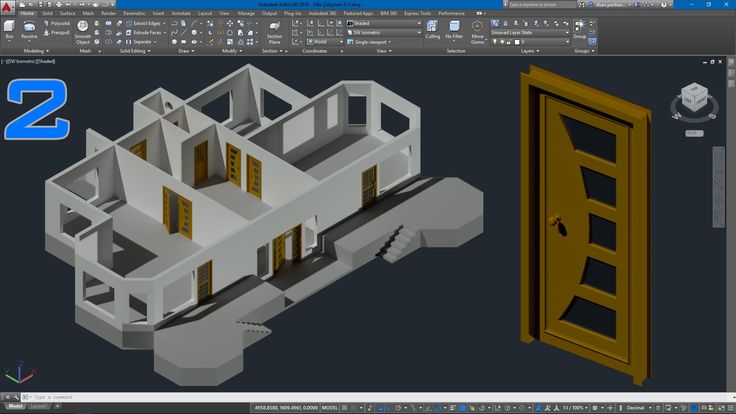Switch to the Express Tools ribbon tab
Viewport: 736px width, 414px height.
click(x=417, y=14)
